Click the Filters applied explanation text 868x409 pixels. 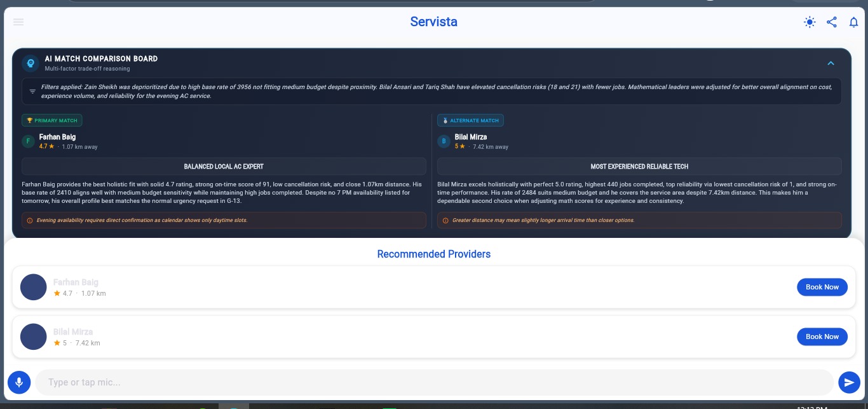(437, 91)
